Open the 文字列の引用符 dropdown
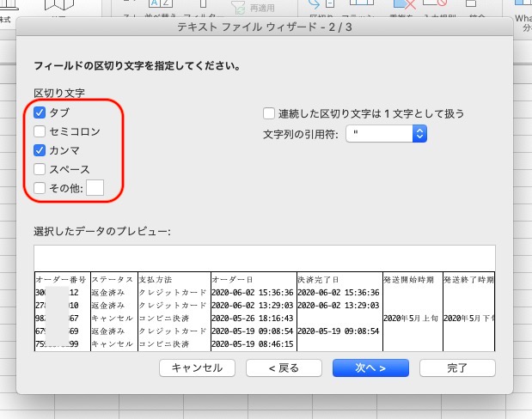The width and height of the screenshot is (532, 419). pos(387,134)
